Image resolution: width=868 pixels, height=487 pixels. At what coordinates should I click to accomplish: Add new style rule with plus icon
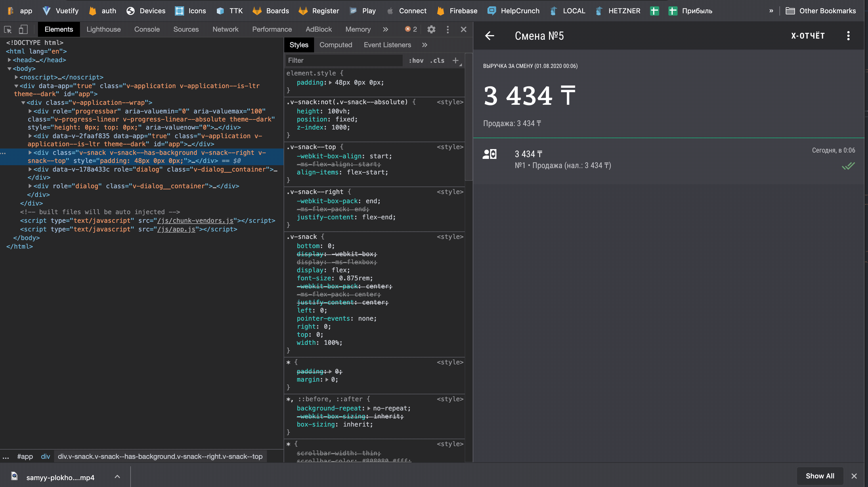[455, 60]
